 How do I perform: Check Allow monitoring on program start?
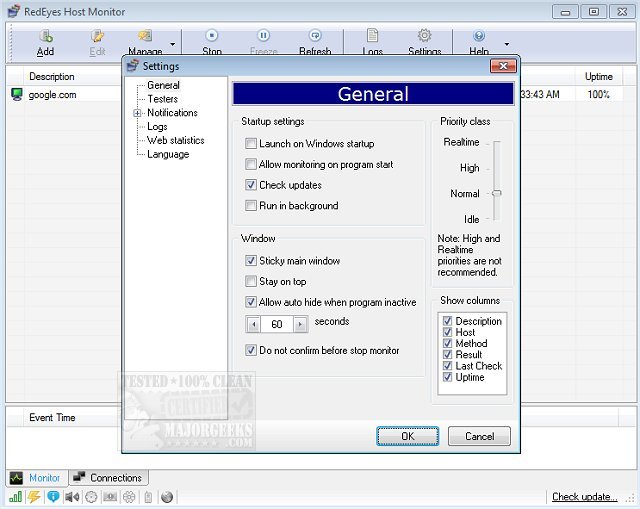click(251, 164)
